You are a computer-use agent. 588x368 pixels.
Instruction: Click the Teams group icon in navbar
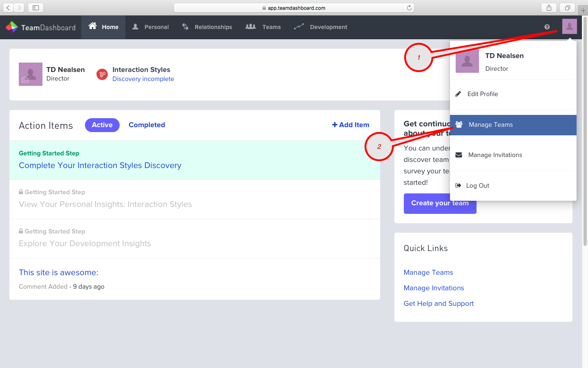[x=251, y=27]
